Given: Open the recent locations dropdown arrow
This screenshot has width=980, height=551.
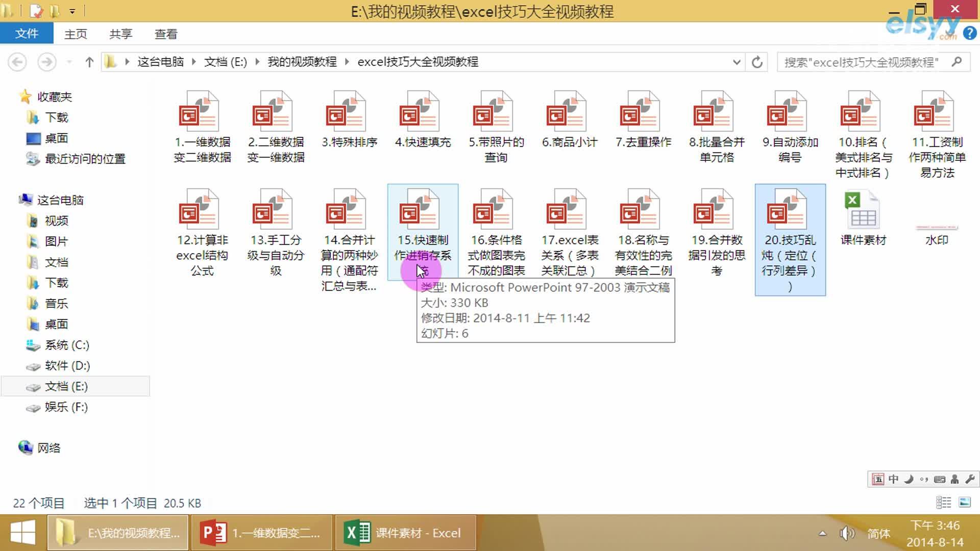Looking at the screenshot, I should (x=69, y=62).
